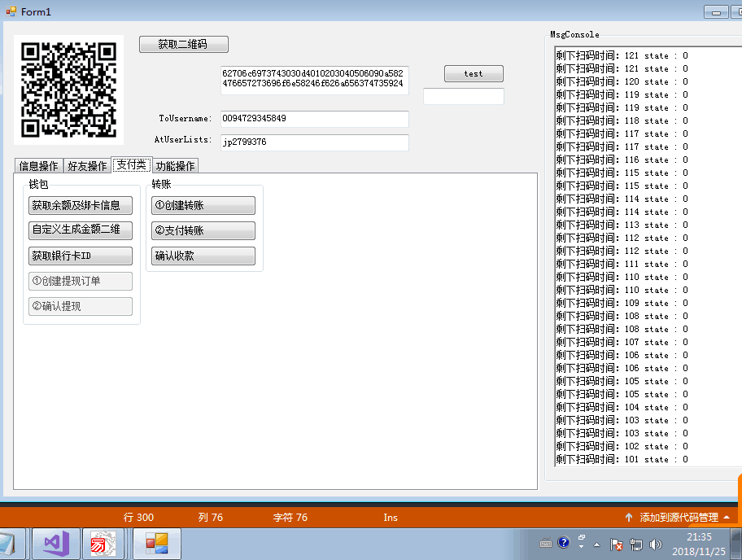
Task: Click 添加到源代码管理 in status bar
Action: coord(679,518)
